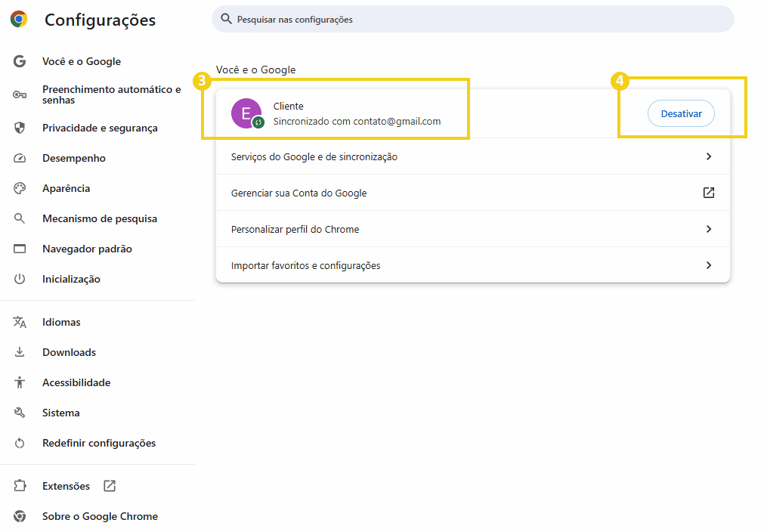Screen dimensions: 764x532
Task: Click the green sync badge on the avatar
Action: coord(258,122)
